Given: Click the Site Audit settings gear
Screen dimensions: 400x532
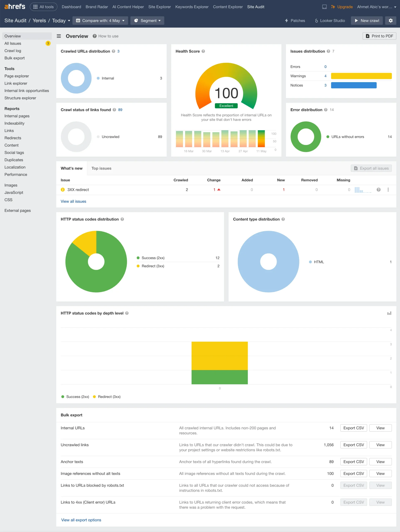Looking at the screenshot, I should [x=391, y=20].
